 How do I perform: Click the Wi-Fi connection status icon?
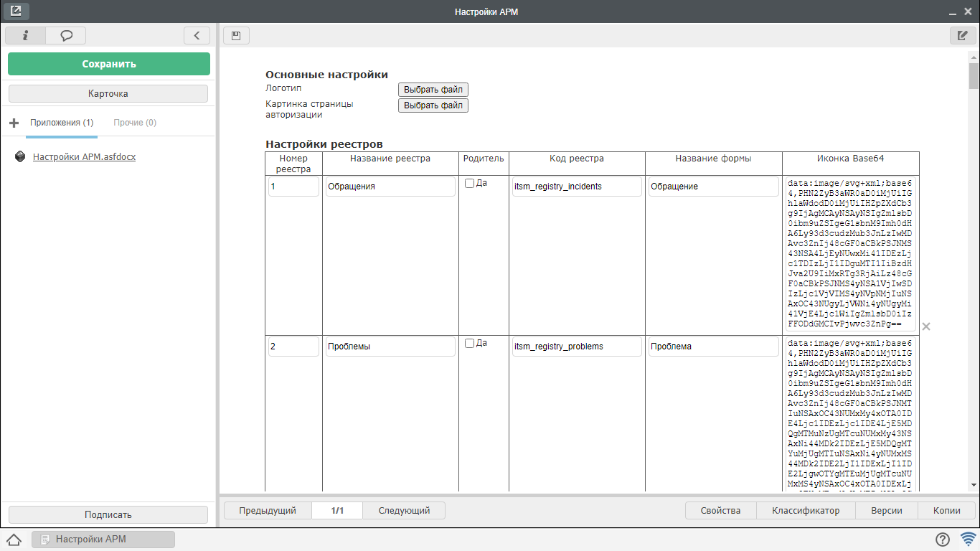(969, 540)
